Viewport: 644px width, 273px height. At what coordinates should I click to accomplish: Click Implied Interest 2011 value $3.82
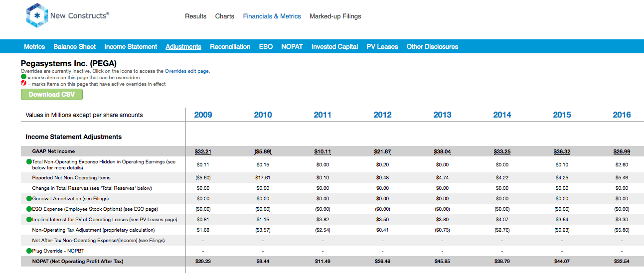322,220
